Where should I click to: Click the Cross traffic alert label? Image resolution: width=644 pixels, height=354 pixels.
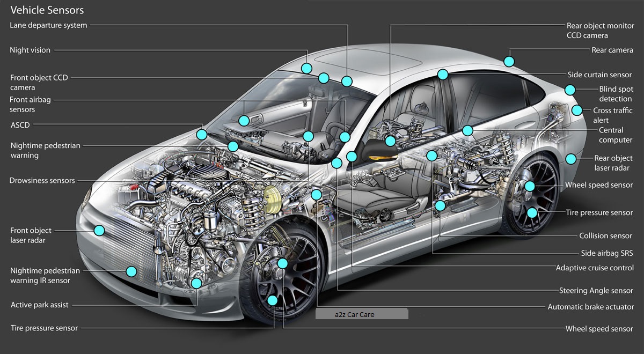[613, 115]
